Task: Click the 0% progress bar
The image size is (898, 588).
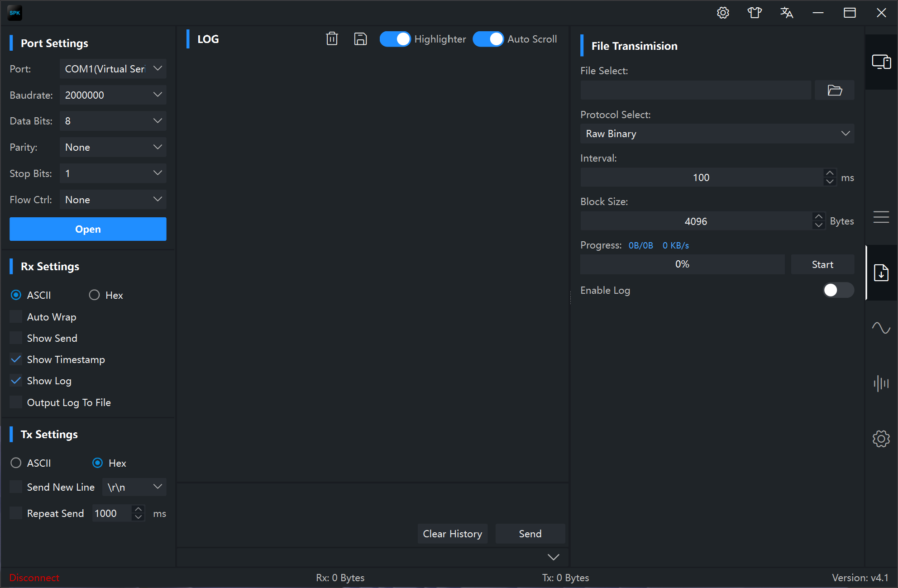Action: [683, 264]
